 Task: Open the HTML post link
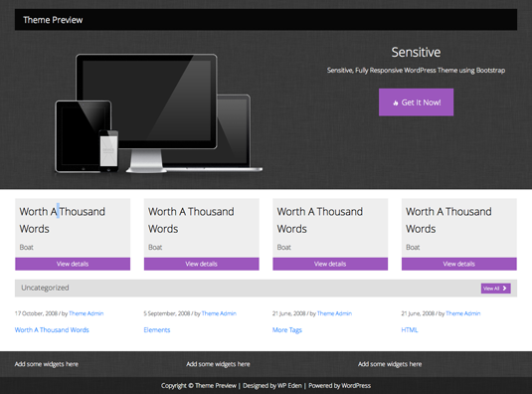pyautogui.click(x=410, y=330)
